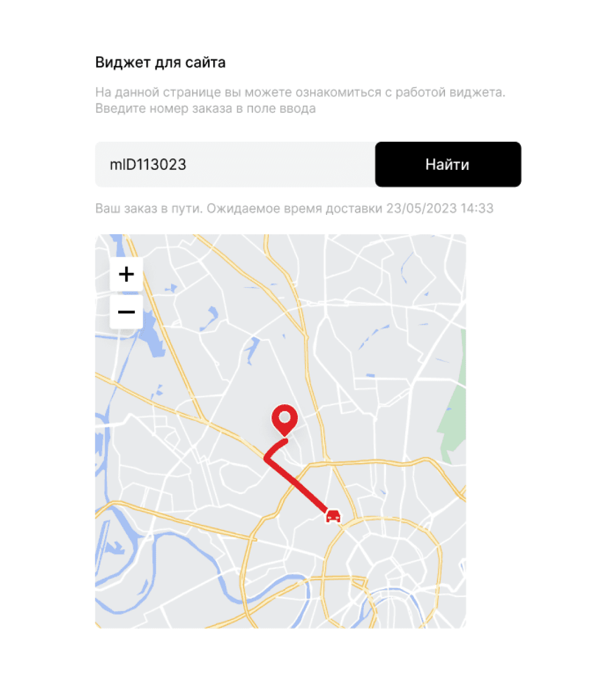This screenshot has width=616, height=678.
Task: Click the circular yellow ring road
Action: [382, 523]
